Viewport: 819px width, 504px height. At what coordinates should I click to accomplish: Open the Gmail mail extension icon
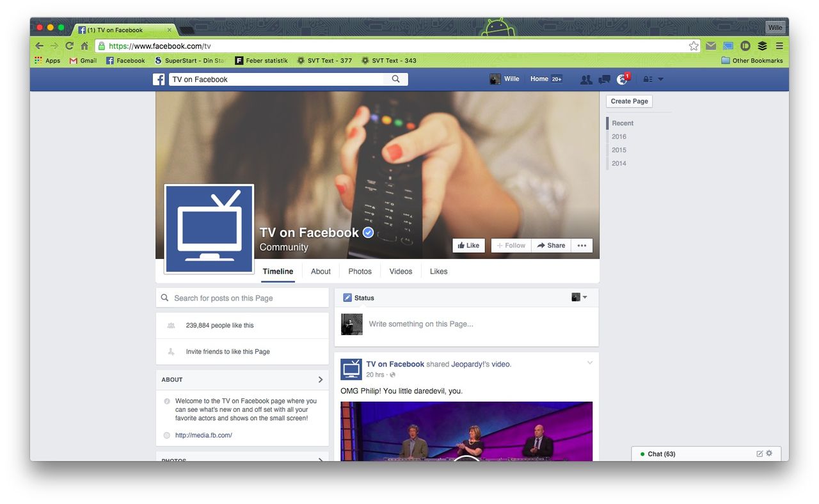pyautogui.click(x=711, y=46)
